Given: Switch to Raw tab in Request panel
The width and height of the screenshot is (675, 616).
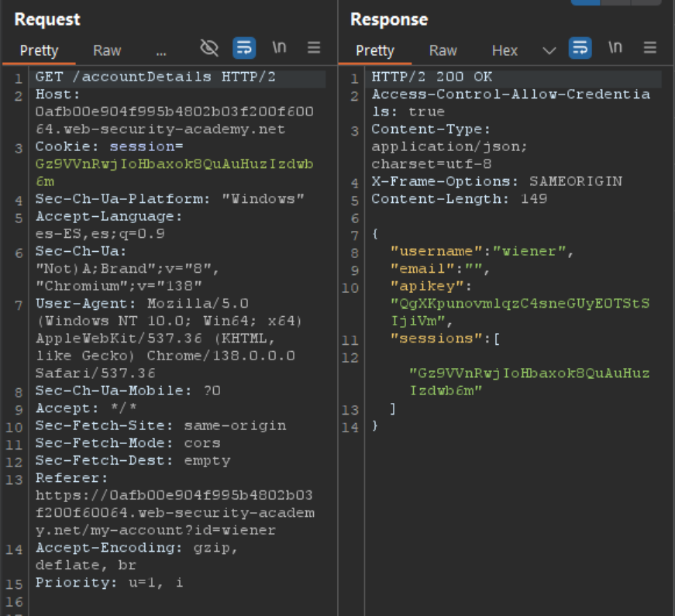Looking at the screenshot, I should 107,50.
